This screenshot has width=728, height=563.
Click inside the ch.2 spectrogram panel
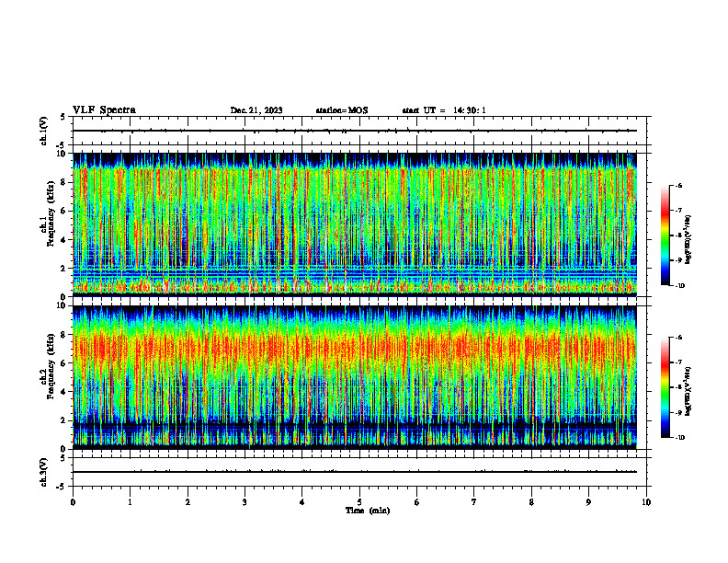(355, 377)
